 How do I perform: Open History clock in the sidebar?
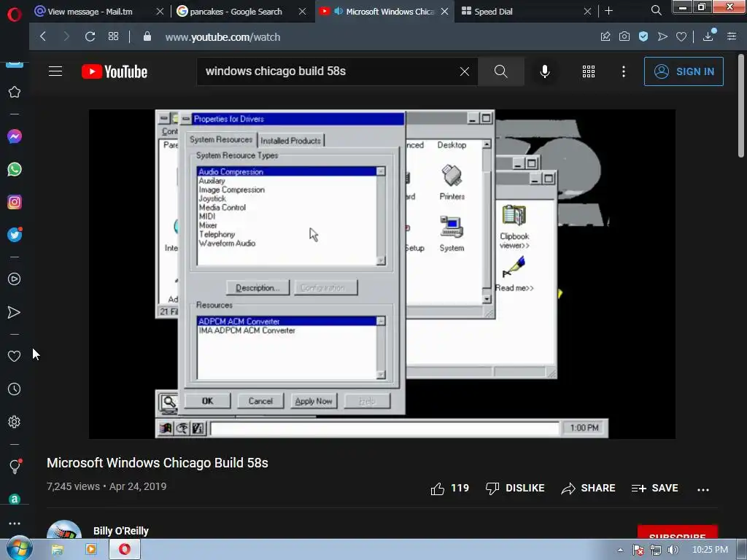click(x=15, y=389)
